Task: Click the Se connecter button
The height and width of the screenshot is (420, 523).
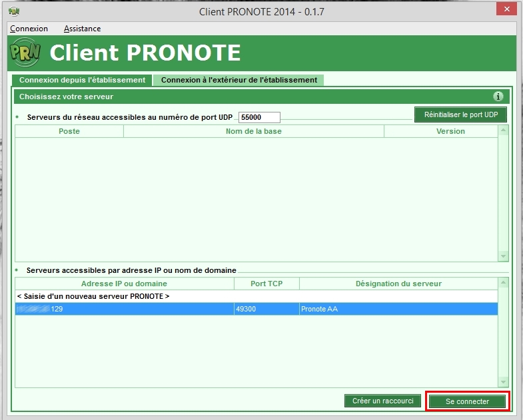Action: (467, 401)
